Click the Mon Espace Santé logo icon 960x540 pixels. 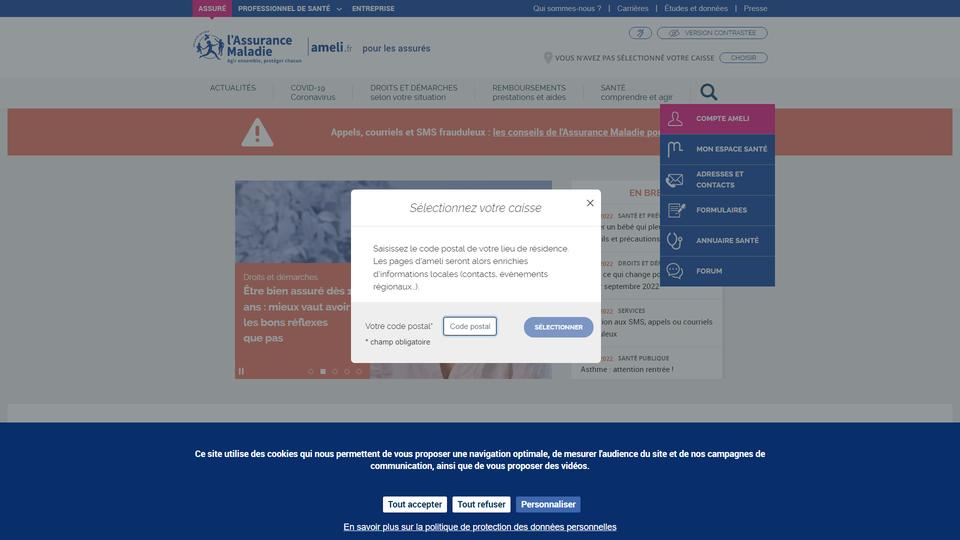tap(675, 149)
